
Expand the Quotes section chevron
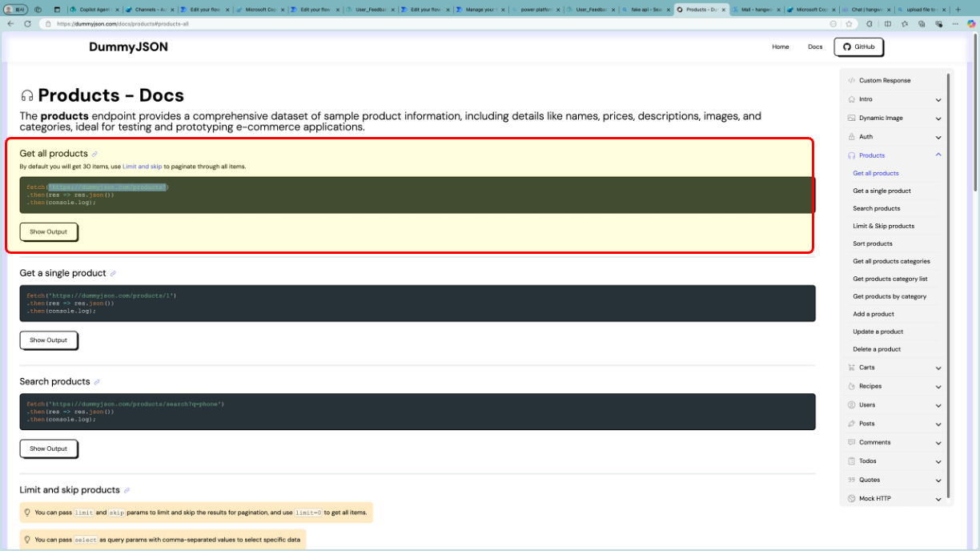938,481
